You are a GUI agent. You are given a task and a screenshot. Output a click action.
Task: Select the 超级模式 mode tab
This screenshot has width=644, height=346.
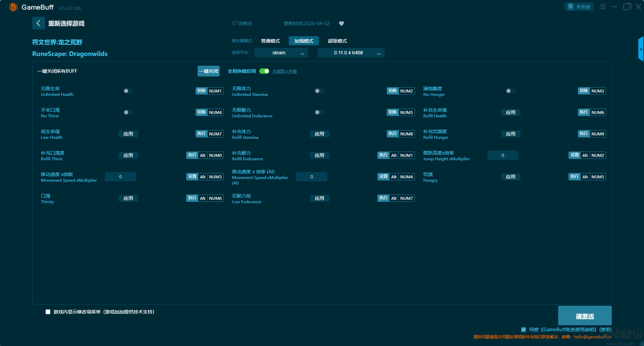tap(337, 41)
